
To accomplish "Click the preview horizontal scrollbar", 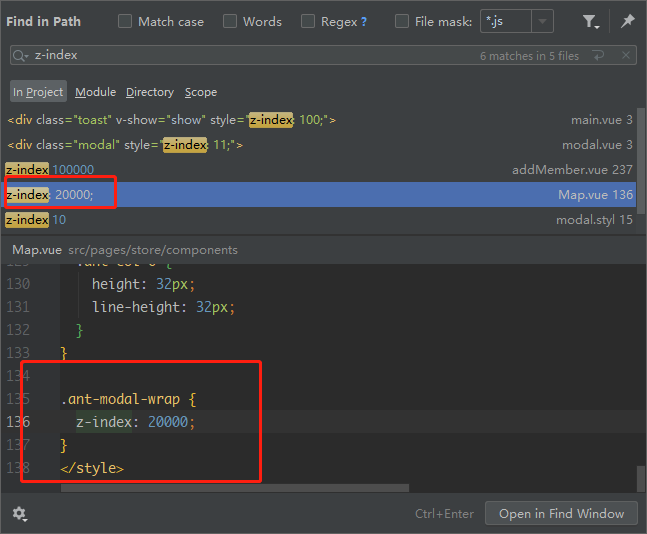I will [235, 488].
